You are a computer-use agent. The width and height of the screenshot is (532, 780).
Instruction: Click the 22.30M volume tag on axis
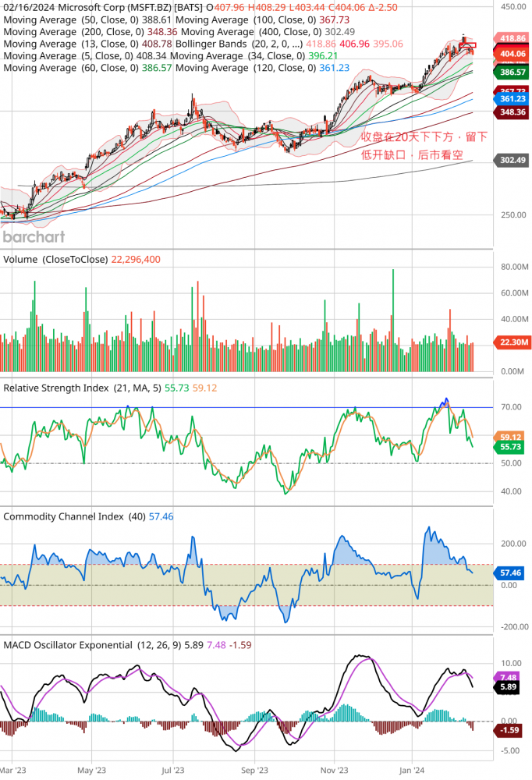coord(512,342)
